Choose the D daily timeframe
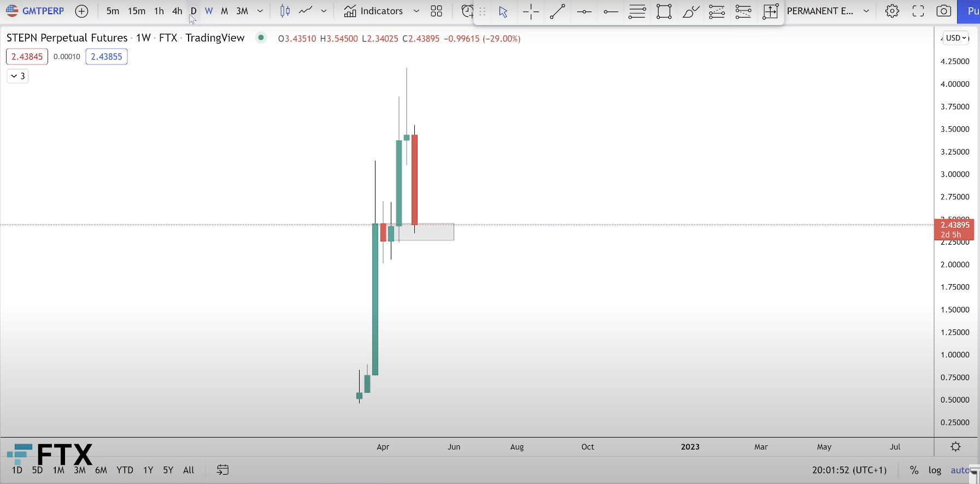This screenshot has width=980, height=484. point(193,11)
